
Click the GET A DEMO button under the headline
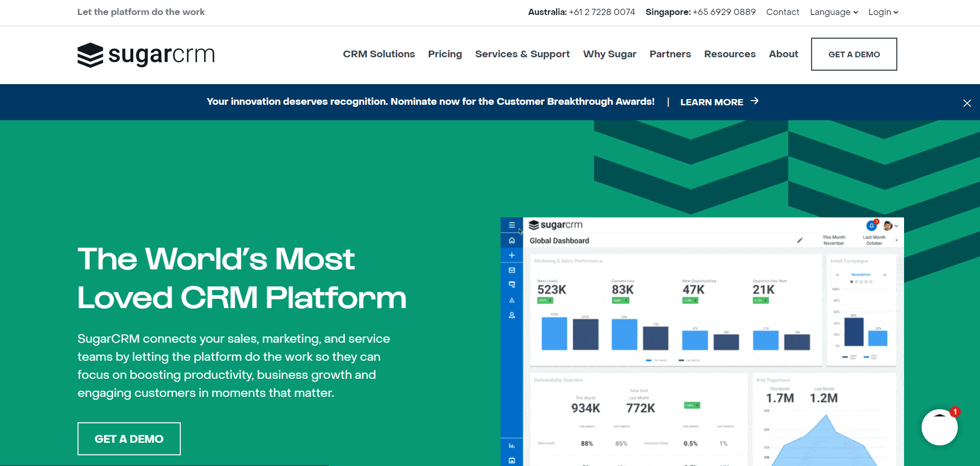pyautogui.click(x=129, y=438)
